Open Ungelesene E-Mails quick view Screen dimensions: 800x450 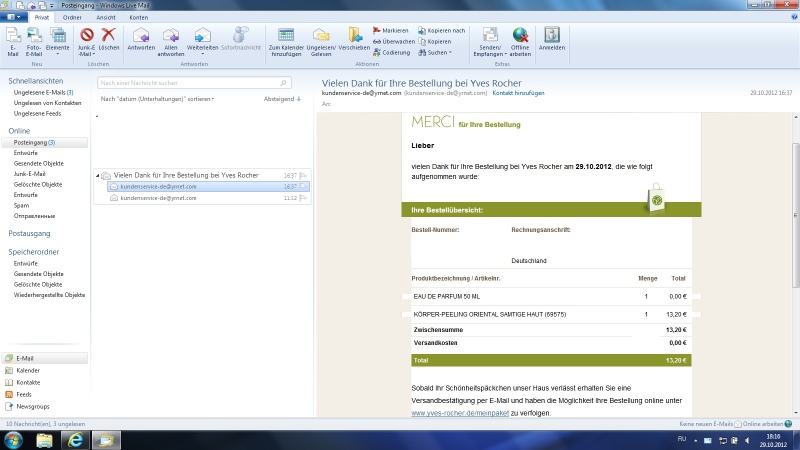pyautogui.click(x=43, y=92)
